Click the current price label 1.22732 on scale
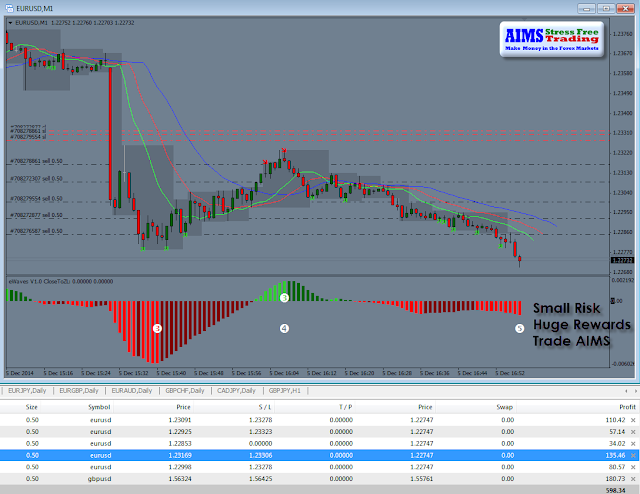 (x=622, y=260)
